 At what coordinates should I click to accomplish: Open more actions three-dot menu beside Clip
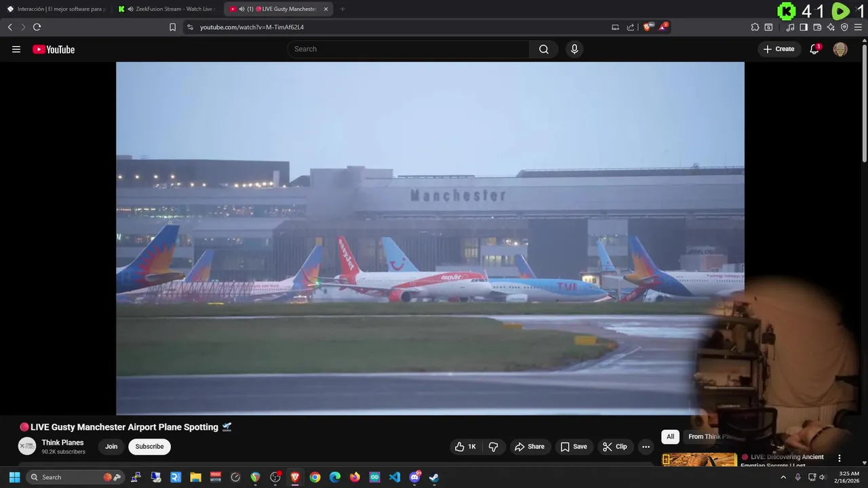click(x=646, y=447)
